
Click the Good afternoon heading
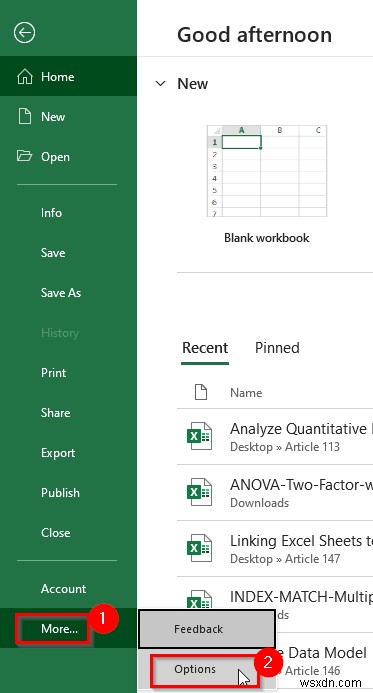(x=255, y=34)
